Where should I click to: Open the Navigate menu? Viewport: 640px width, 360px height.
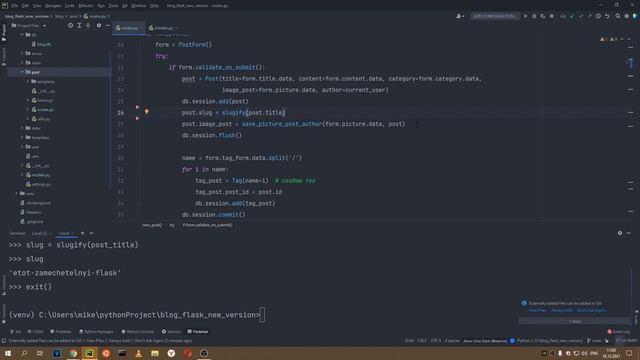(x=53, y=6)
